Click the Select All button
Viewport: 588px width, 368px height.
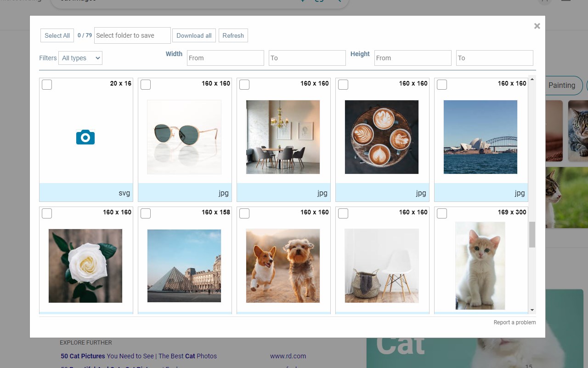pyautogui.click(x=57, y=35)
